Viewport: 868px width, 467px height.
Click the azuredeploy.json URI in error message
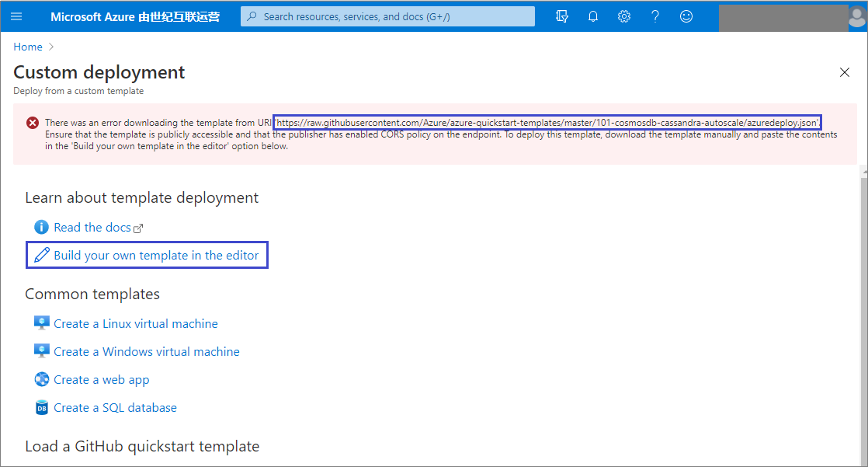(547, 123)
